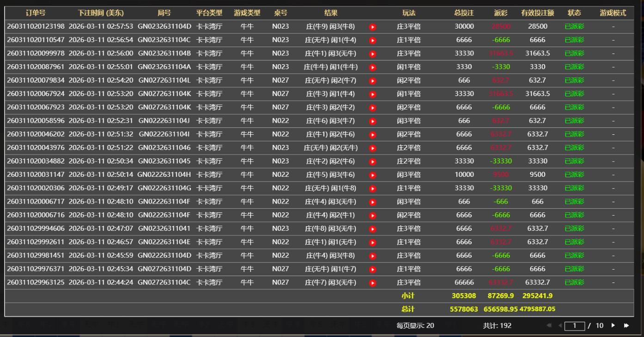Open replay icon for order 260311020006717
The width and height of the screenshot is (644, 337).
click(x=373, y=202)
